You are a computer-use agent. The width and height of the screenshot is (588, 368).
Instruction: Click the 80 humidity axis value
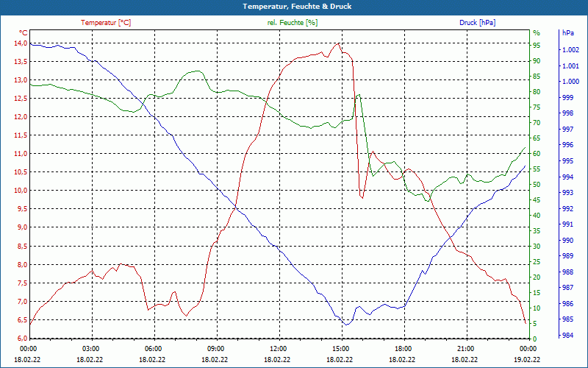tap(537, 92)
